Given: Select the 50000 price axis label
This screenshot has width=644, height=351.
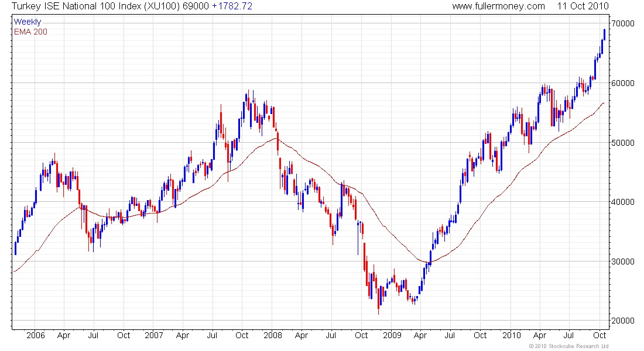Looking at the screenshot, I should point(623,143).
